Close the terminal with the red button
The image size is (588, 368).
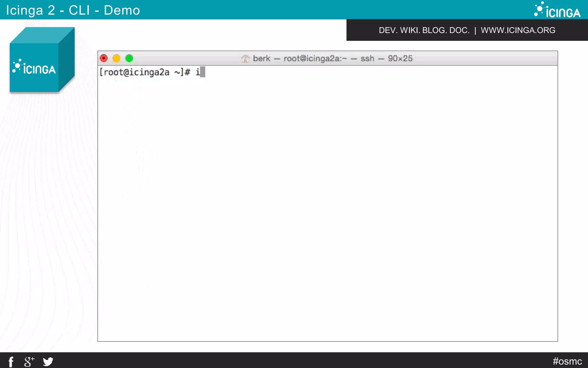click(x=104, y=58)
